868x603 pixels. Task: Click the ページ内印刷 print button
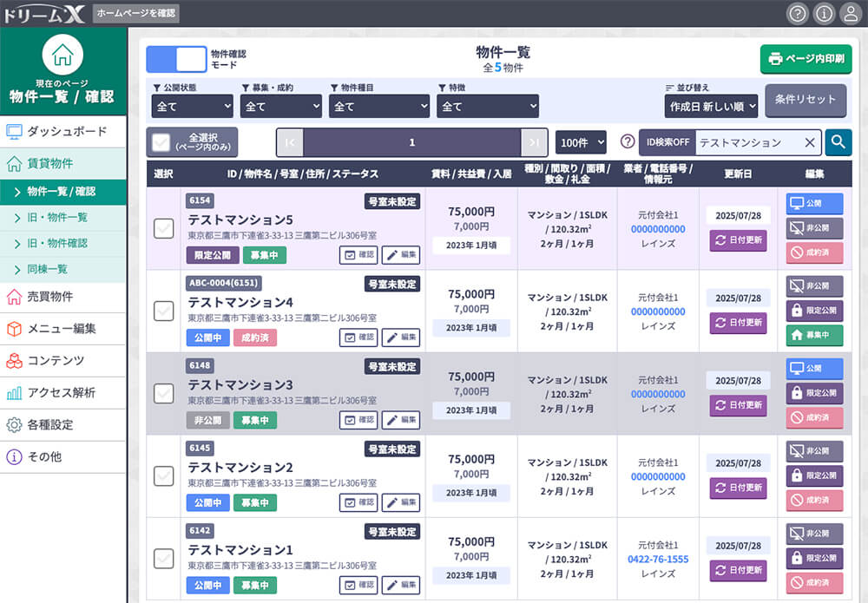click(x=806, y=59)
